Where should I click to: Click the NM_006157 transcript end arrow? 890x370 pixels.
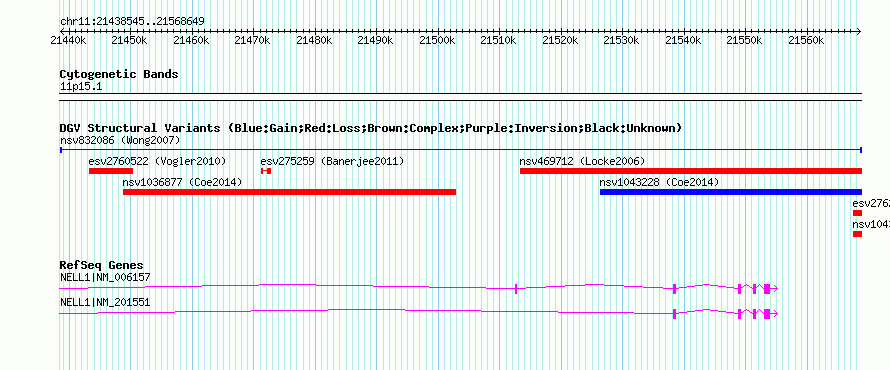click(774, 288)
